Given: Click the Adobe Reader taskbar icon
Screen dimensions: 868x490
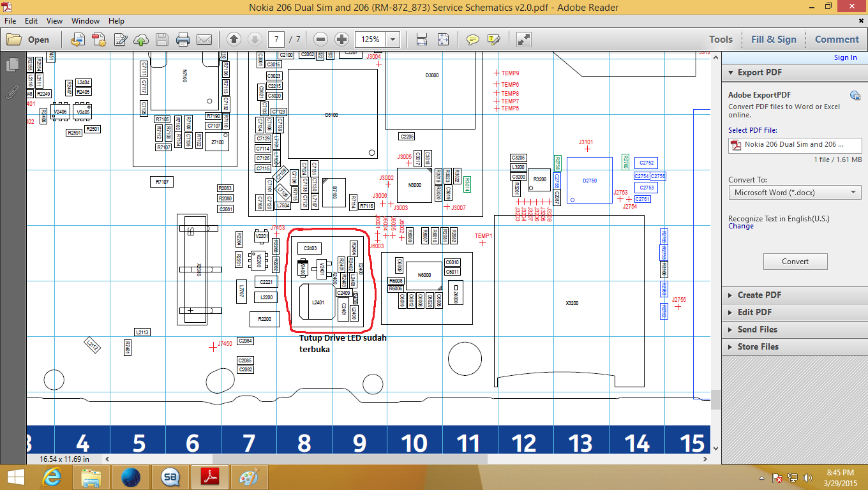Looking at the screenshot, I should click(x=210, y=477).
